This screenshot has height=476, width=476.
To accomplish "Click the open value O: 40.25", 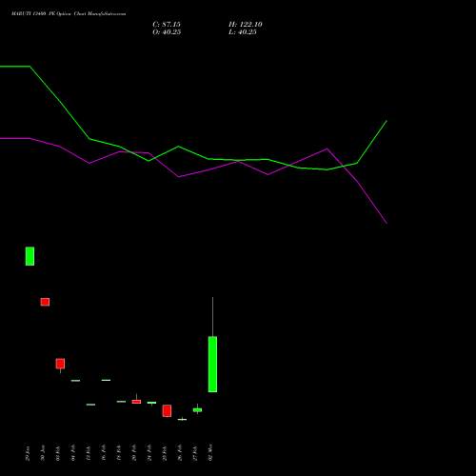I will (167, 32).
